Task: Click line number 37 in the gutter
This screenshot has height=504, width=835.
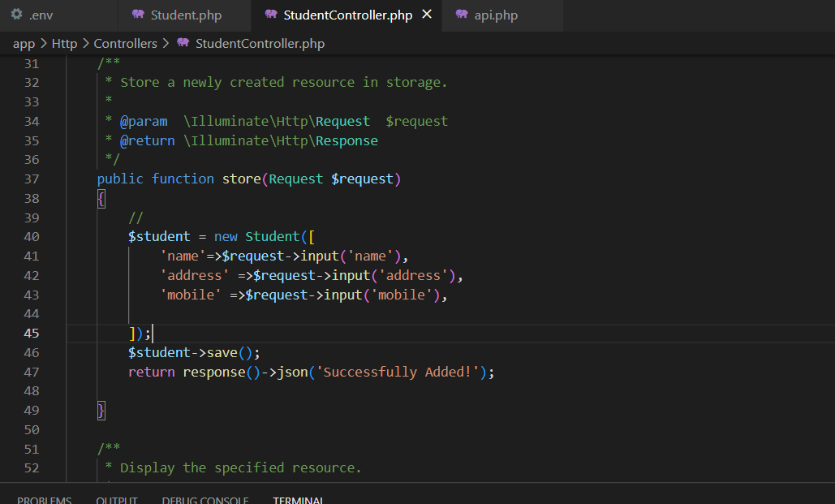Action: [x=32, y=179]
